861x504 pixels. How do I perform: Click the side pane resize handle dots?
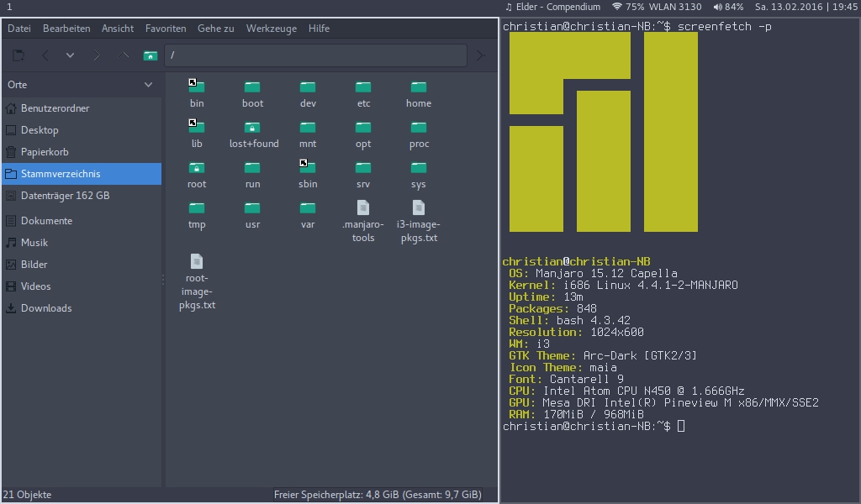pos(163,281)
